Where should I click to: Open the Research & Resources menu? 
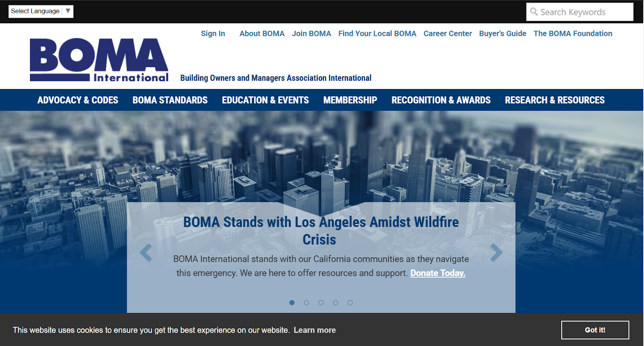[x=555, y=100]
